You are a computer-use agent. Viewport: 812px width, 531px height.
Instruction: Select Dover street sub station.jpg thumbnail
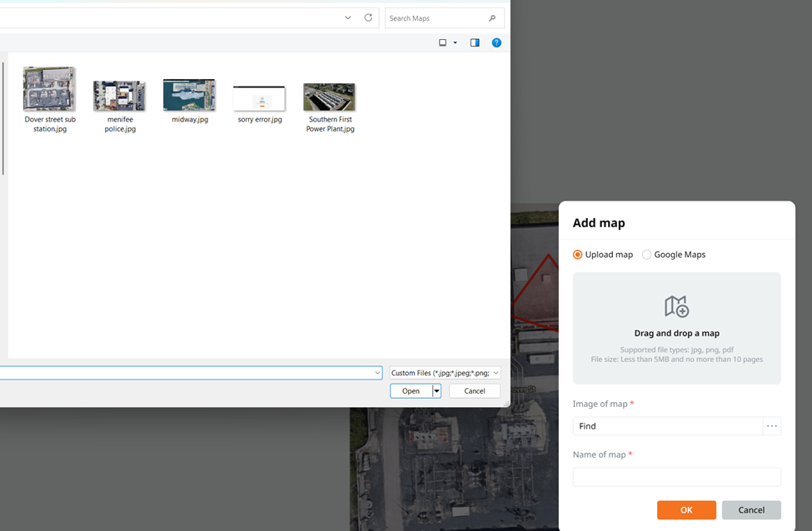coord(49,88)
